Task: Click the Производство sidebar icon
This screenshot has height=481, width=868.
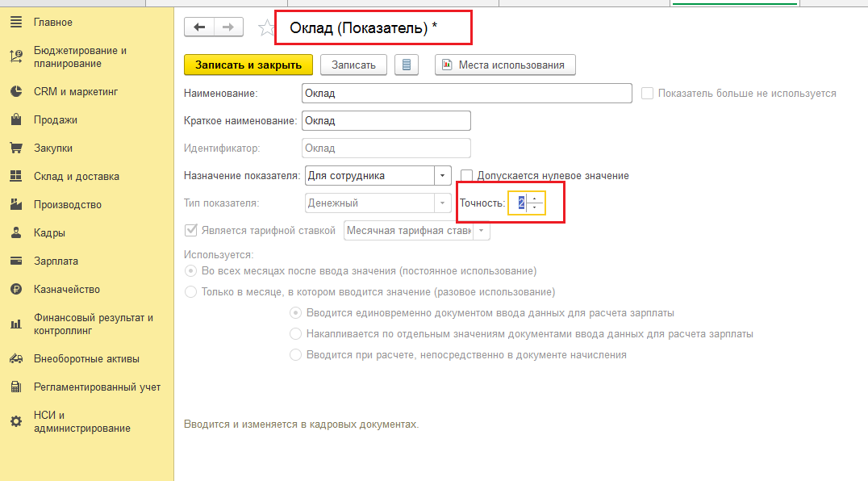Action: pos(18,204)
